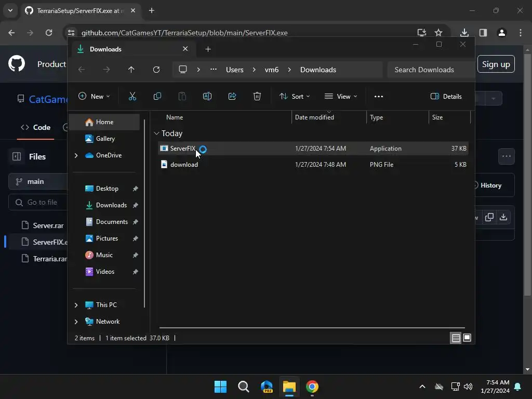This screenshot has height=399, width=532.
Task: Reload the GitHub page in Chrome
Action: click(x=49, y=33)
